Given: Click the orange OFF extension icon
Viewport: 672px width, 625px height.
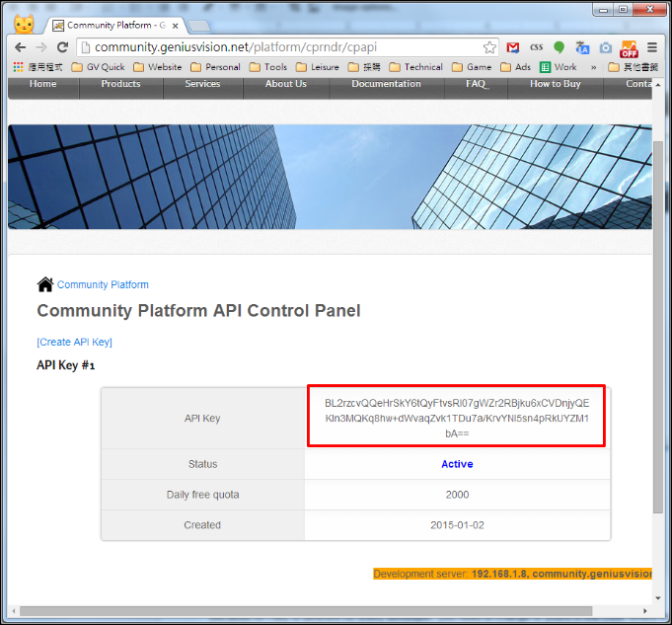Looking at the screenshot, I should [629, 49].
